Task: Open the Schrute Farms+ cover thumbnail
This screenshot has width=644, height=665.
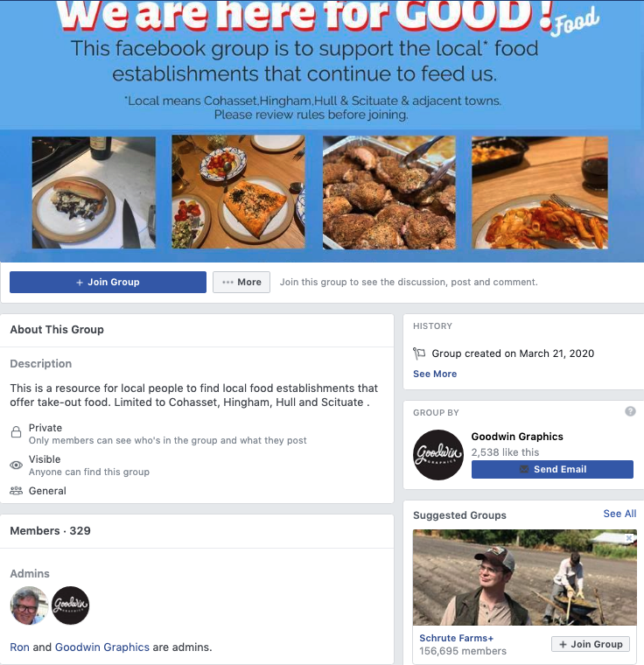Action: [525, 577]
